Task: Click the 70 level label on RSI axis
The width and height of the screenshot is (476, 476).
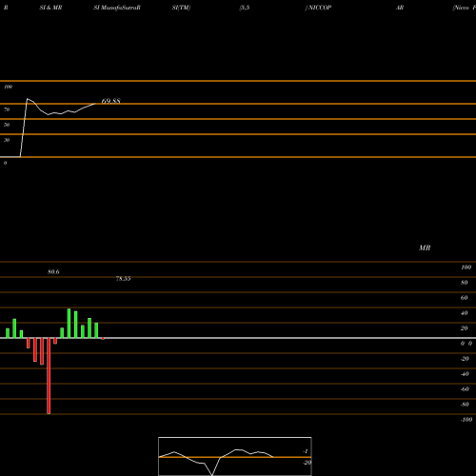Action: tap(7, 109)
